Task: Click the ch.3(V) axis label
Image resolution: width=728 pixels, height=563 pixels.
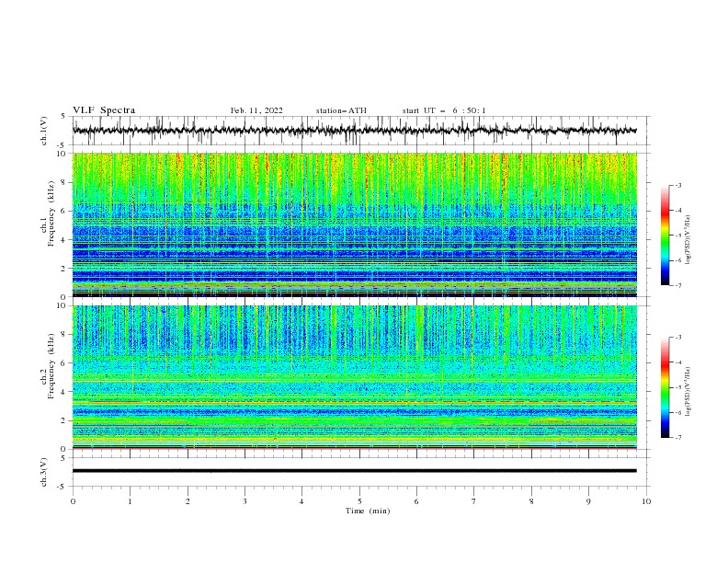Action: tap(44, 472)
